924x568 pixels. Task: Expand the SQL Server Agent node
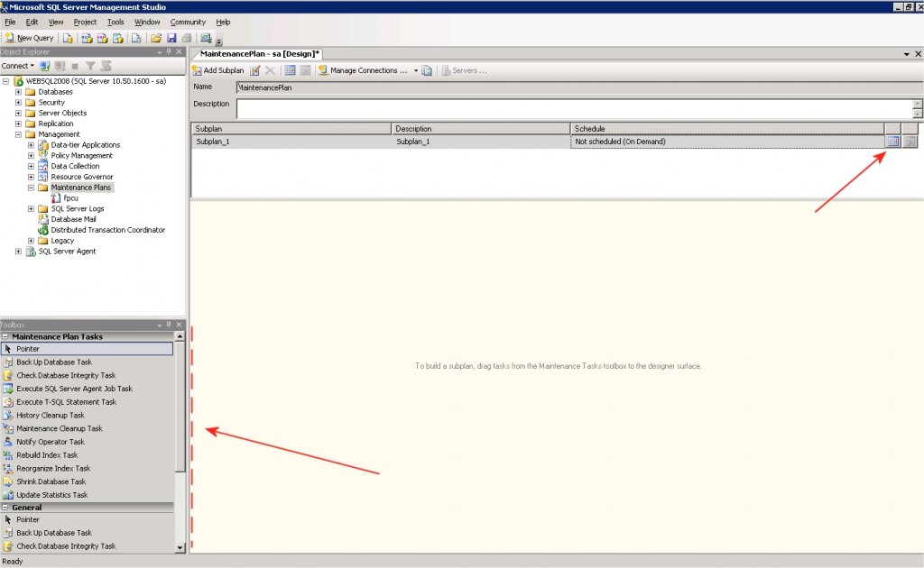click(x=18, y=252)
